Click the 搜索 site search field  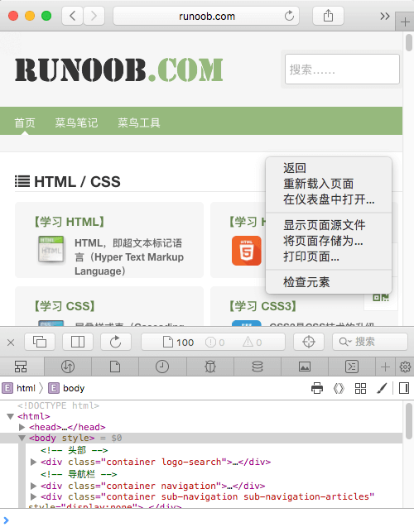(x=342, y=69)
